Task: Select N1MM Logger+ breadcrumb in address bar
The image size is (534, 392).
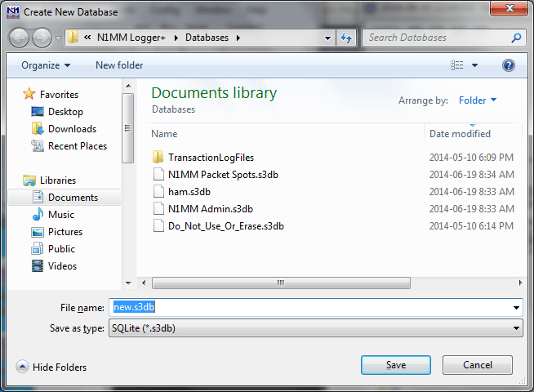Action: [x=131, y=38]
